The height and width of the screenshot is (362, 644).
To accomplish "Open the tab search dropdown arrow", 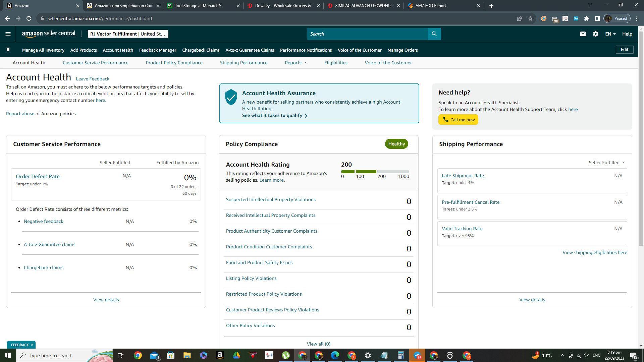I will tap(590, 5).
